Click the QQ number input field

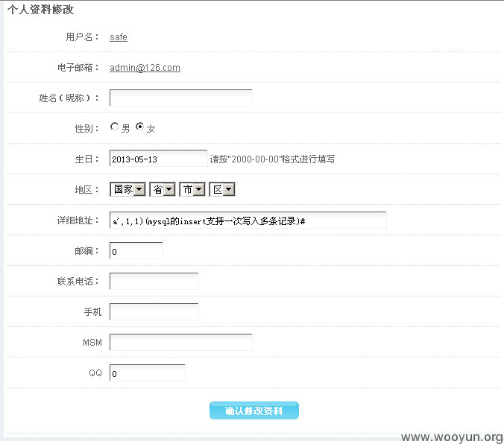click(x=147, y=372)
